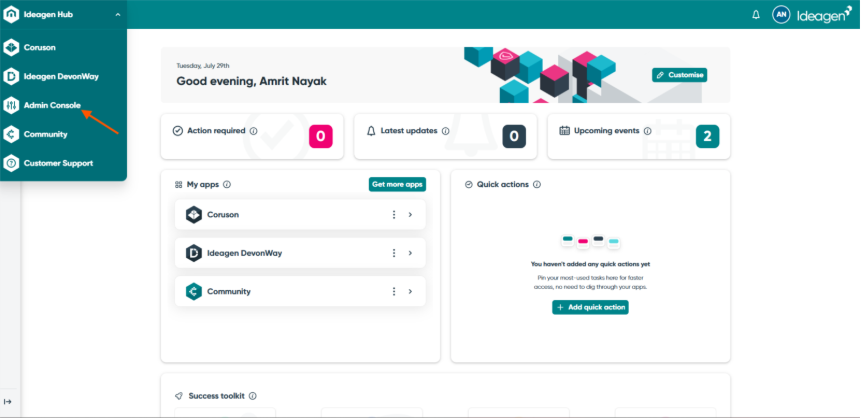Click the Add quick action button
The width and height of the screenshot is (864, 418).
tap(590, 307)
